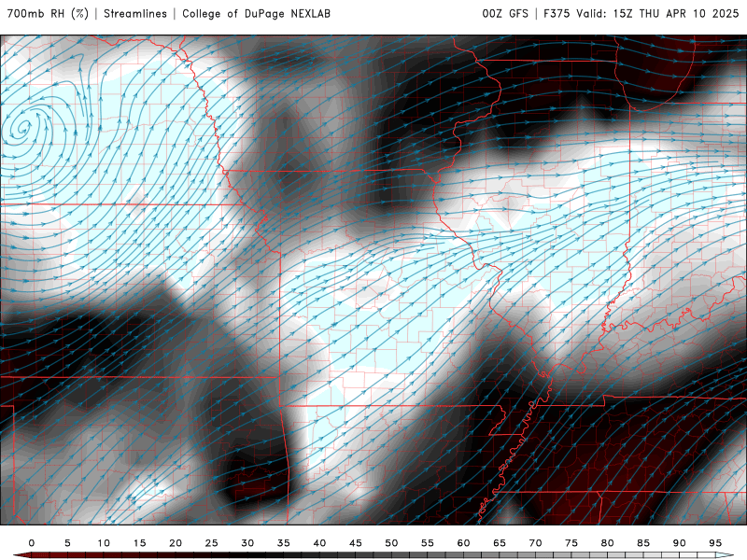Click the 5 value on color scale
The height and width of the screenshot is (560, 747).
[x=67, y=543]
